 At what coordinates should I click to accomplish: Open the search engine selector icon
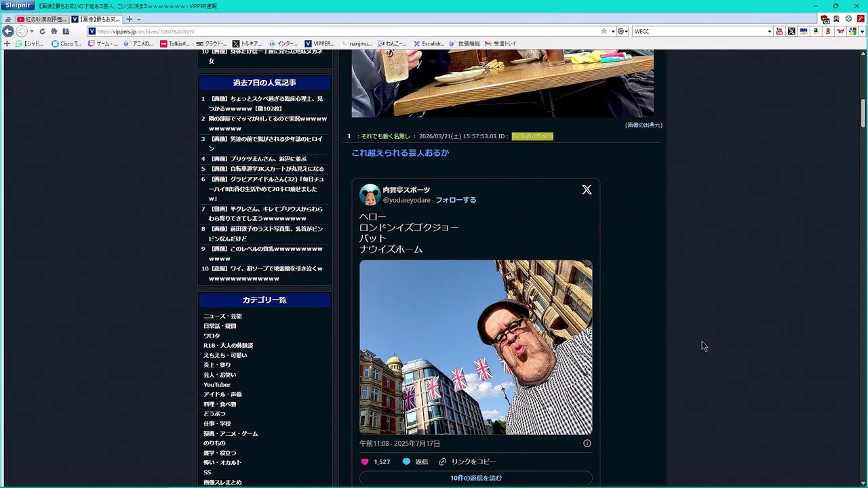[623, 31]
